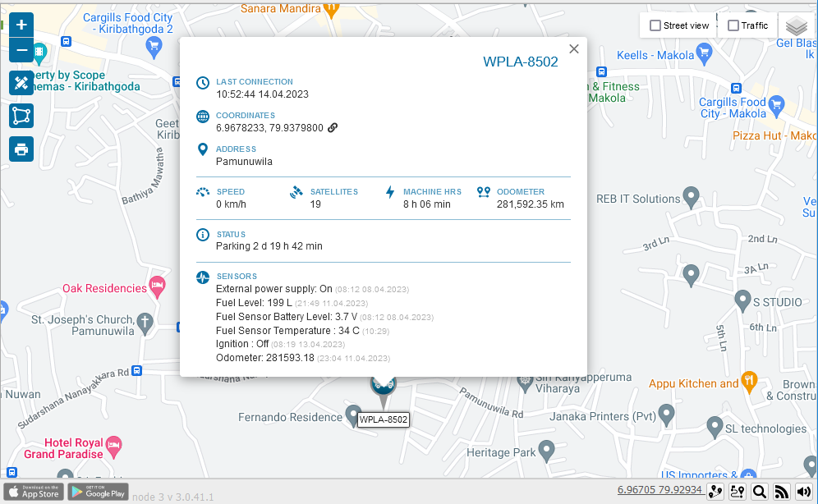This screenshot has height=504, width=818.
Task: Click the WPLA-8502 unit title
Action: click(520, 62)
